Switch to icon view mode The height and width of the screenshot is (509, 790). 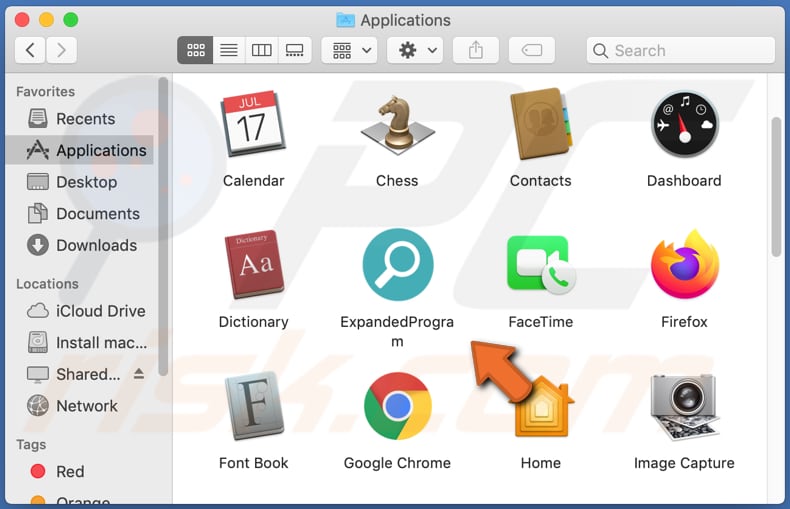point(195,50)
